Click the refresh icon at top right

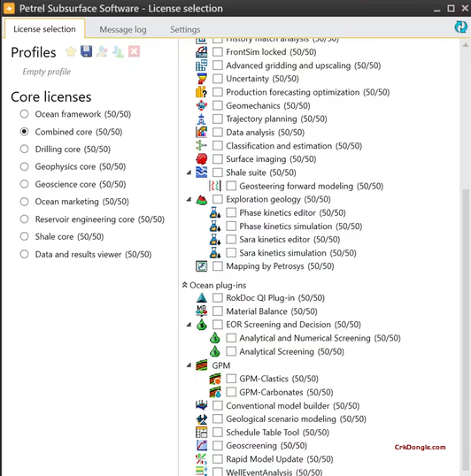[x=460, y=27]
